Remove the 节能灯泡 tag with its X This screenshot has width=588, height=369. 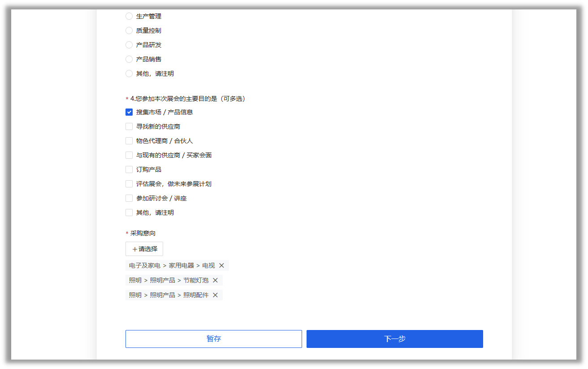tap(215, 280)
